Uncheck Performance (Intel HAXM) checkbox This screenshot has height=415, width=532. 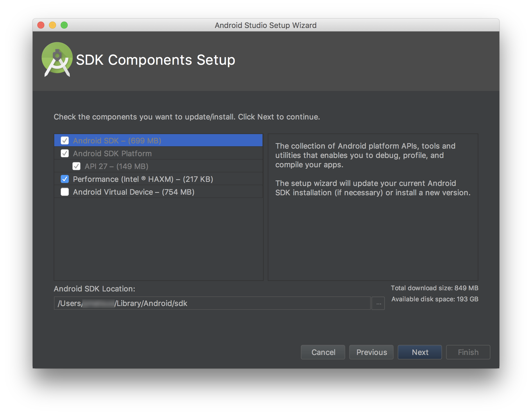point(65,179)
